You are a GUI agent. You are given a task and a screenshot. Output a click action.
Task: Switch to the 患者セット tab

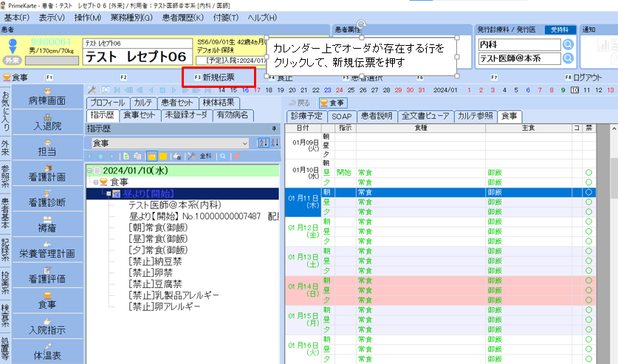[177, 103]
